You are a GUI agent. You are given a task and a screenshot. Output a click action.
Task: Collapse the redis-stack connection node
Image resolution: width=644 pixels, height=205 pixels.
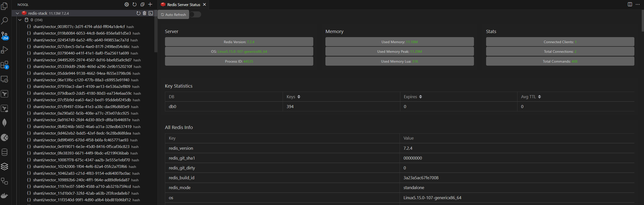(17, 13)
